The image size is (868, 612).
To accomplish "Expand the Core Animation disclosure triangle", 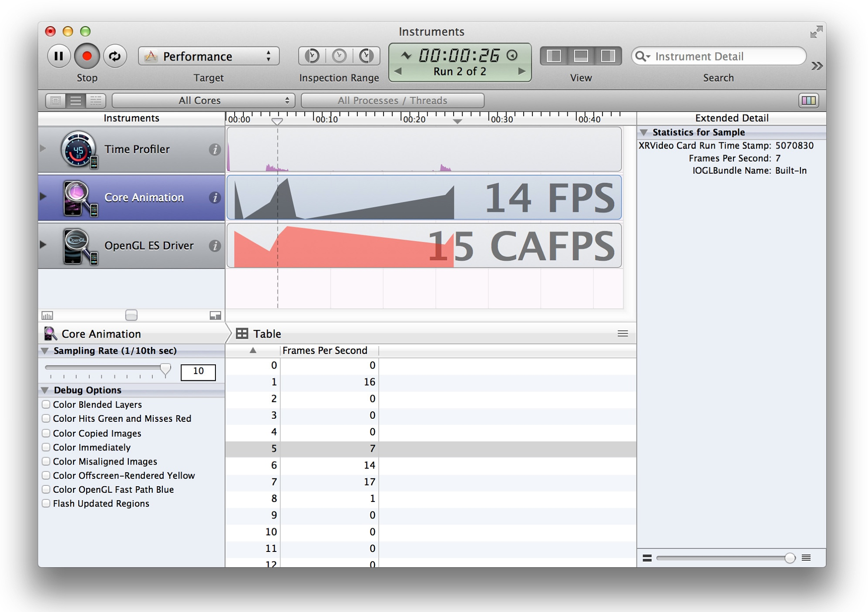I will click(x=43, y=196).
